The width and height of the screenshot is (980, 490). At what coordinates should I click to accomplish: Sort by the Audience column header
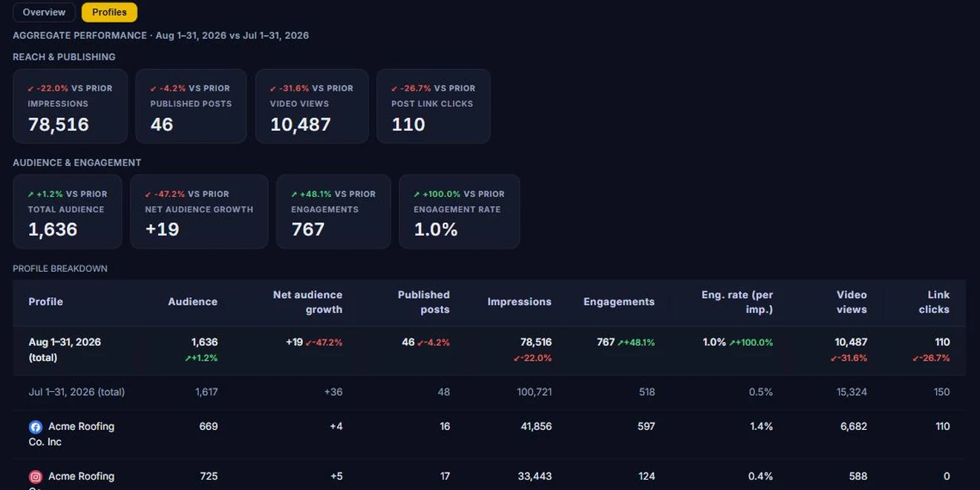pos(192,302)
